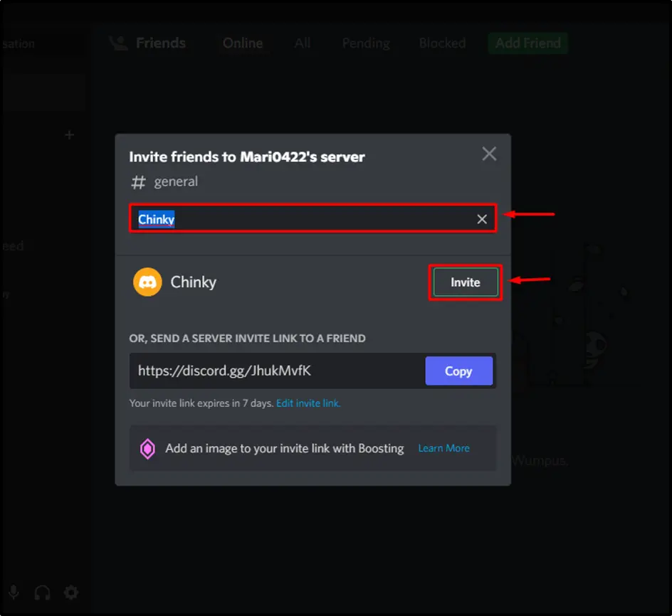The height and width of the screenshot is (616, 672).
Task: Click the friend search input field
Action: pyautogui.click(x=313, y=218)
